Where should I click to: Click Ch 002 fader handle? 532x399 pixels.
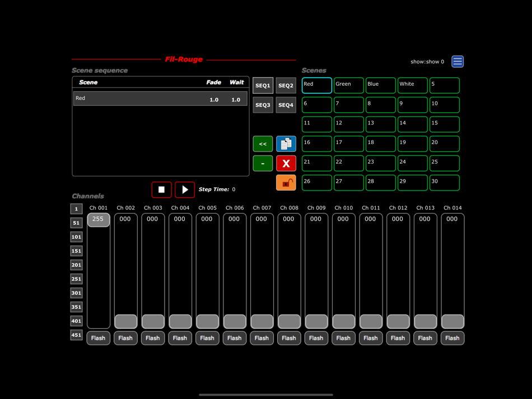[x=125, y=321]
